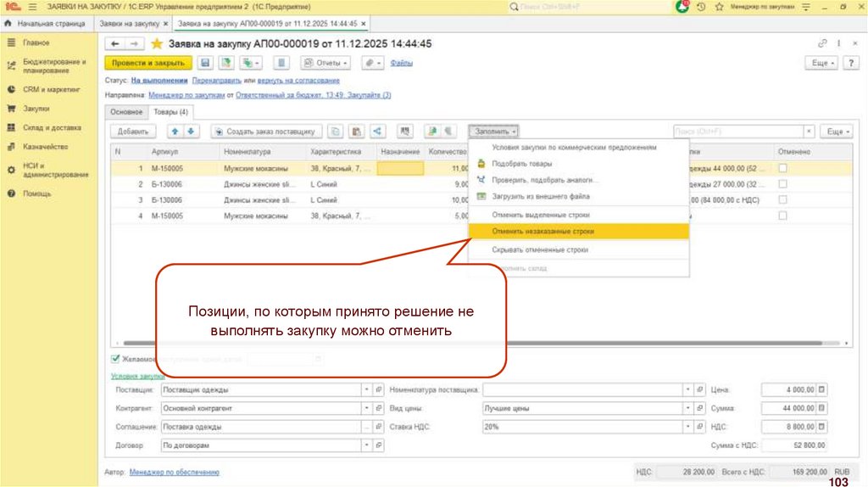This screenshot has width=868, height=487.
Task: Open the Поставщик field open-form icon
Action: (x=379, y=390)
